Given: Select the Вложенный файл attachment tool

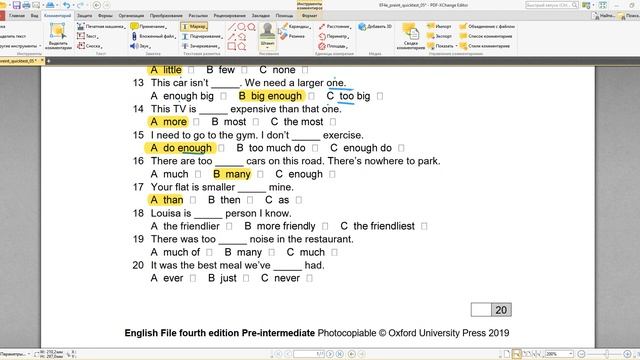Looking at the screenshot, I should (153, 36).
